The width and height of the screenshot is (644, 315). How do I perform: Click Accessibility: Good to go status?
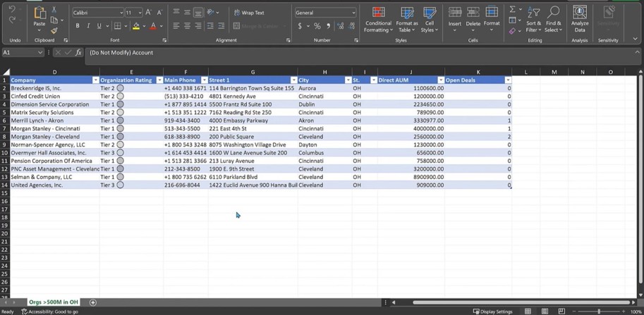tap(49, 311)
